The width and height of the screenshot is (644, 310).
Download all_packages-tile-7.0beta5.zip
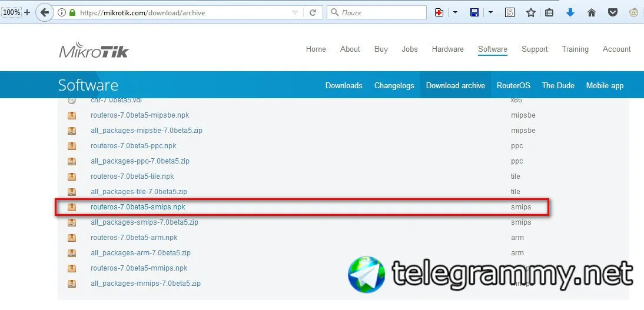point(139,191)
